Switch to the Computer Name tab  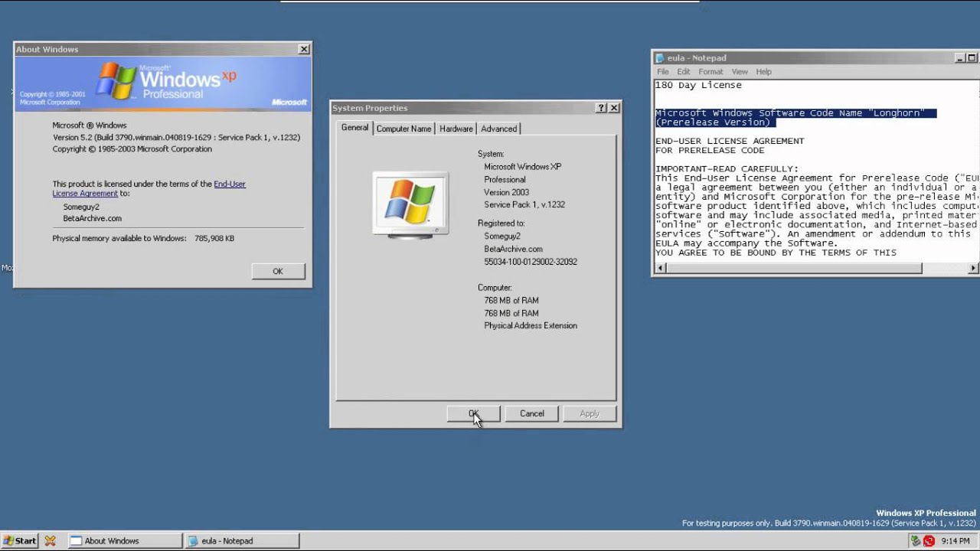coord(403,129)
